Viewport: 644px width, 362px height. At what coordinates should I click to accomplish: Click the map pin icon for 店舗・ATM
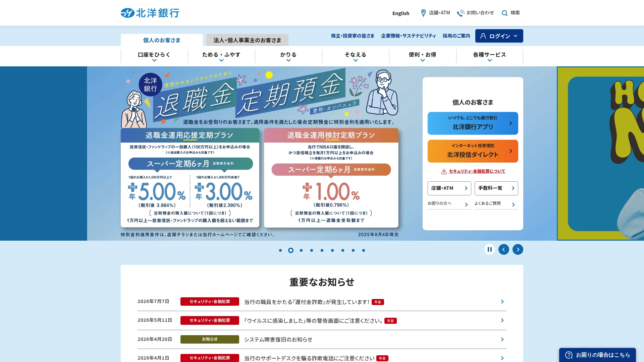(423, 13)
